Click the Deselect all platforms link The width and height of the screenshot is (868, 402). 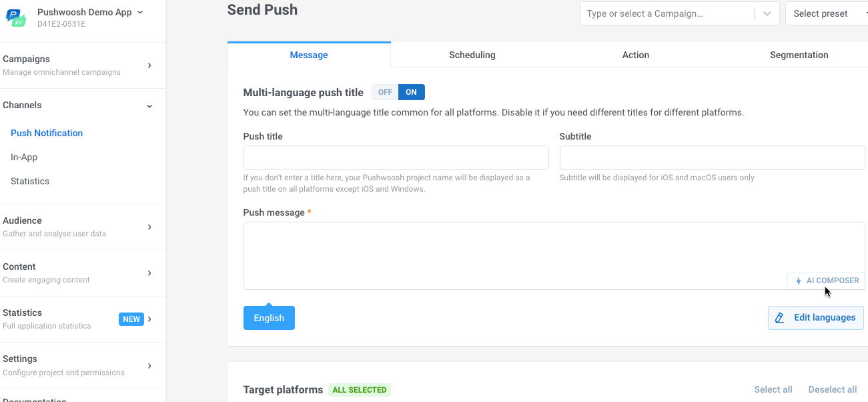pyautogui.click(x=832, y=390)
